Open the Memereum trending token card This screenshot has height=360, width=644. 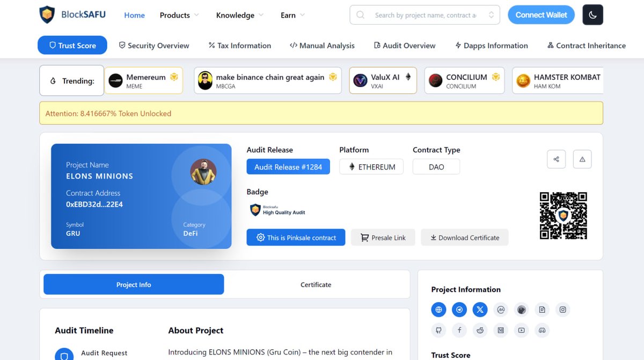(x=143, y=80)
